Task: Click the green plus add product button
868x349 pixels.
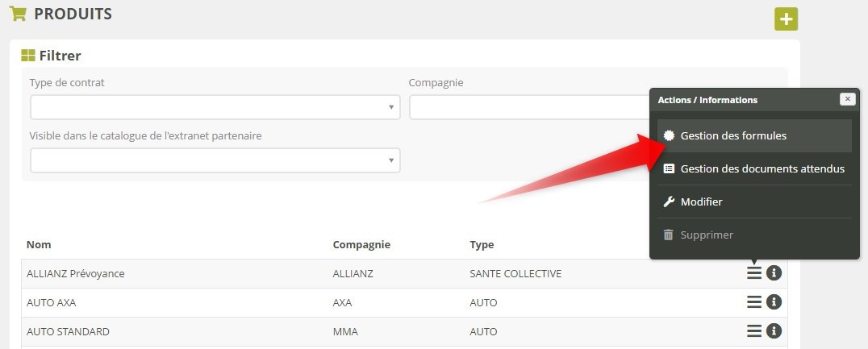Action: coord(786,19)
